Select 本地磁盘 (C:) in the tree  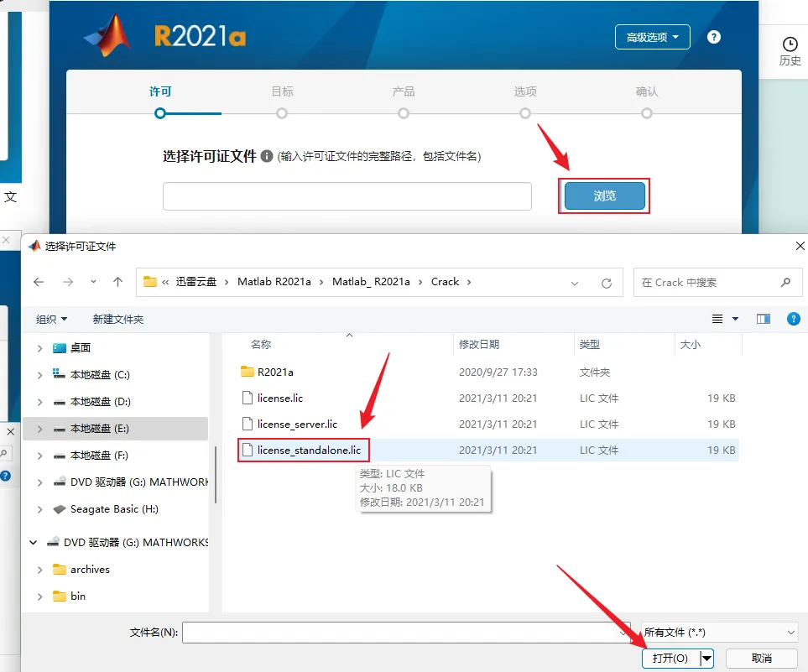tap(100, 375)
